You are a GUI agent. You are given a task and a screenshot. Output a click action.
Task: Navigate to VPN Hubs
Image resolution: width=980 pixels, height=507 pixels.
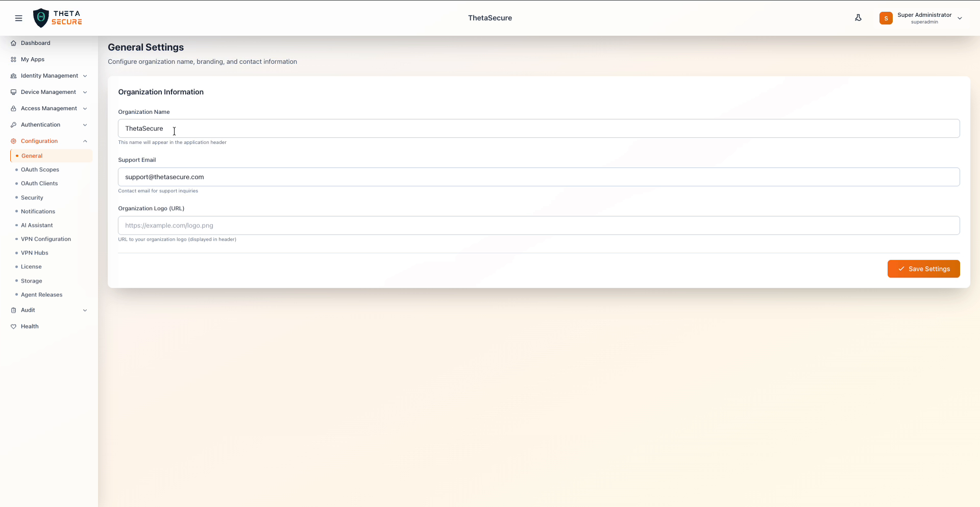coord(34,252)
